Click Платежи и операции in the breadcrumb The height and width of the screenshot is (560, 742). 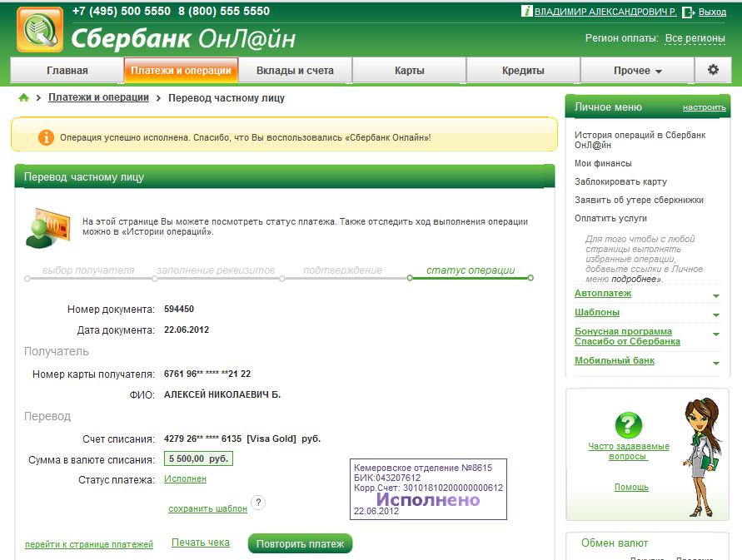[x=98, y=97]
